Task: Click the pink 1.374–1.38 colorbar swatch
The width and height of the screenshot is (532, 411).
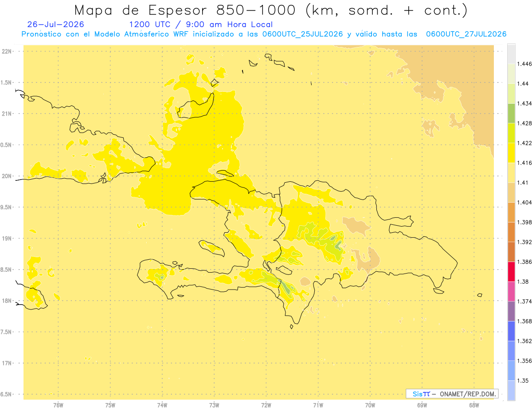Action: [511, 291]
